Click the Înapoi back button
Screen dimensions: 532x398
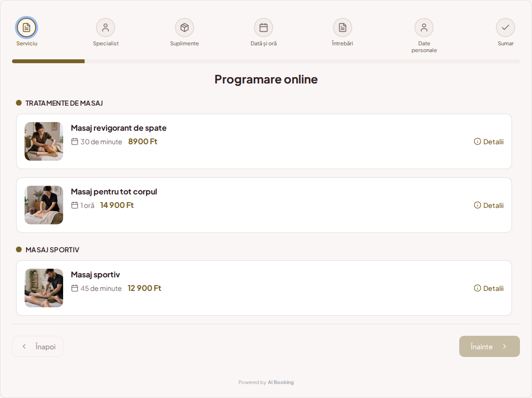click(x=38, y=346)
